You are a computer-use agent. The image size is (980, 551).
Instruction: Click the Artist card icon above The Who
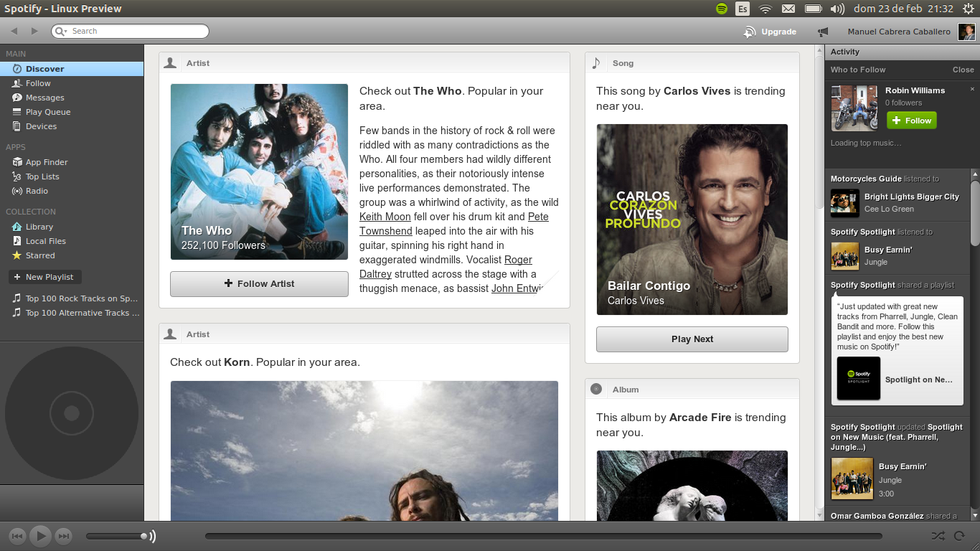tap(170, 63)
